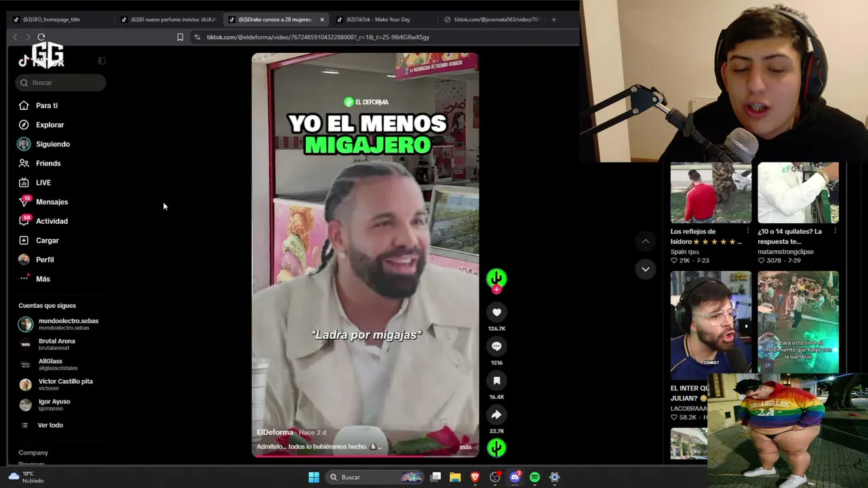Open Windows Settings from the taskbar
The height and width of the screenshot is (488, 868).
point(555,477)
